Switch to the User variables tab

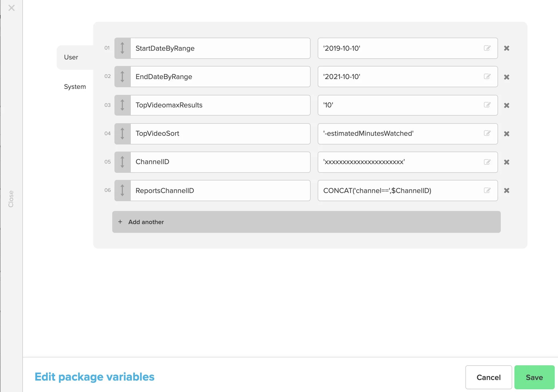tap(75, 57)
